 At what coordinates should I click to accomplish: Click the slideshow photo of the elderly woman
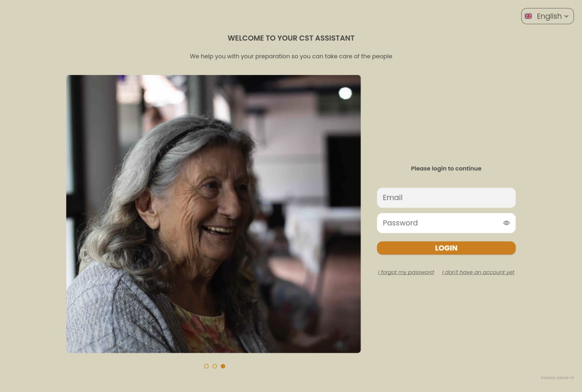point(213,214)
